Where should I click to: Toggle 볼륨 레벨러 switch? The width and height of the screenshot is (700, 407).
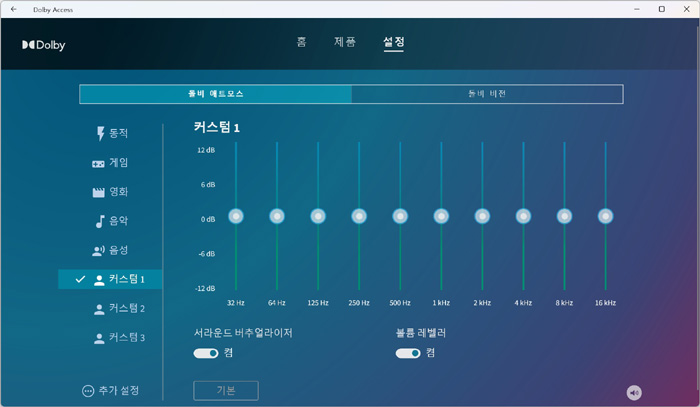tap(408, 353)
